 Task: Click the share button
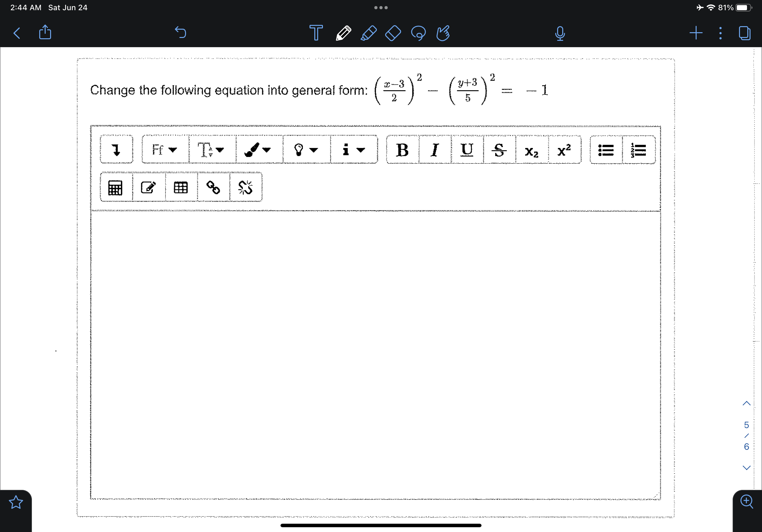(45, 33)
